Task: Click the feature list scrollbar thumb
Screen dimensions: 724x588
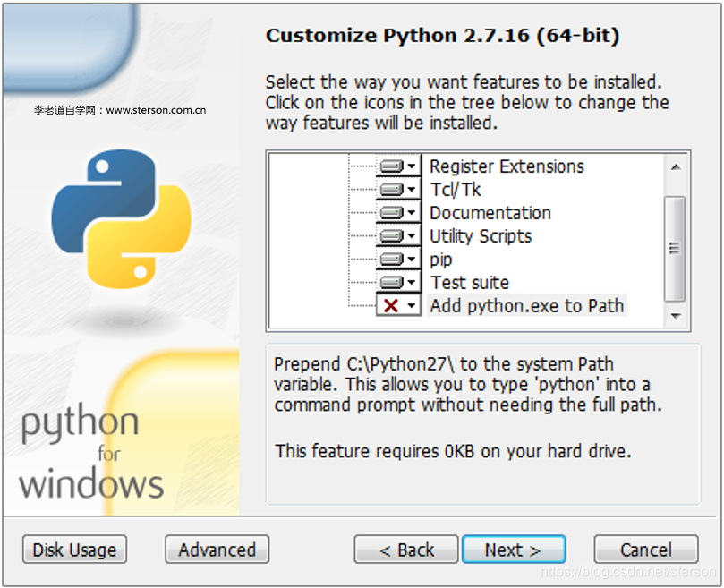Action: [675, 249]
